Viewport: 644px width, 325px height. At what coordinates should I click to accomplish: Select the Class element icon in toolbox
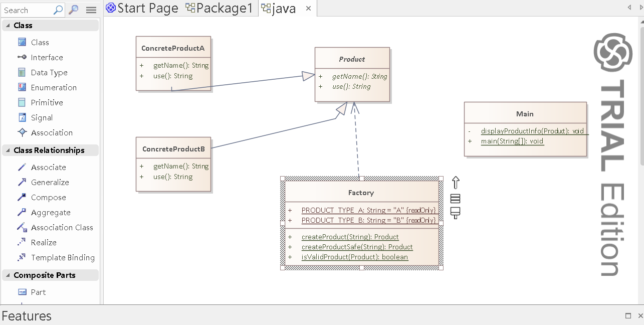tap(22, 43)
